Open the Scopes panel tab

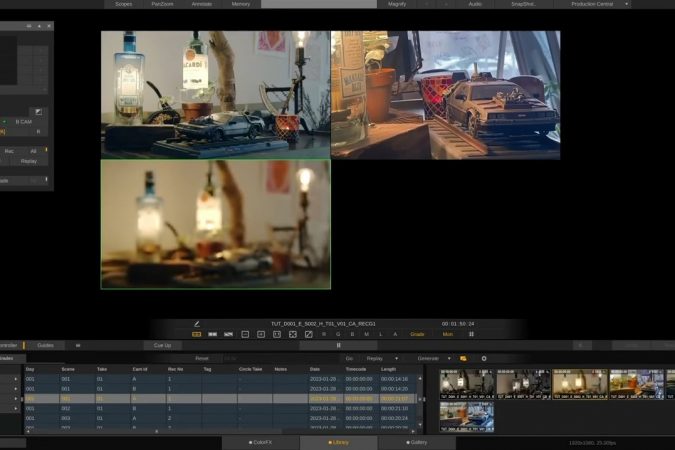pos(123,4)
